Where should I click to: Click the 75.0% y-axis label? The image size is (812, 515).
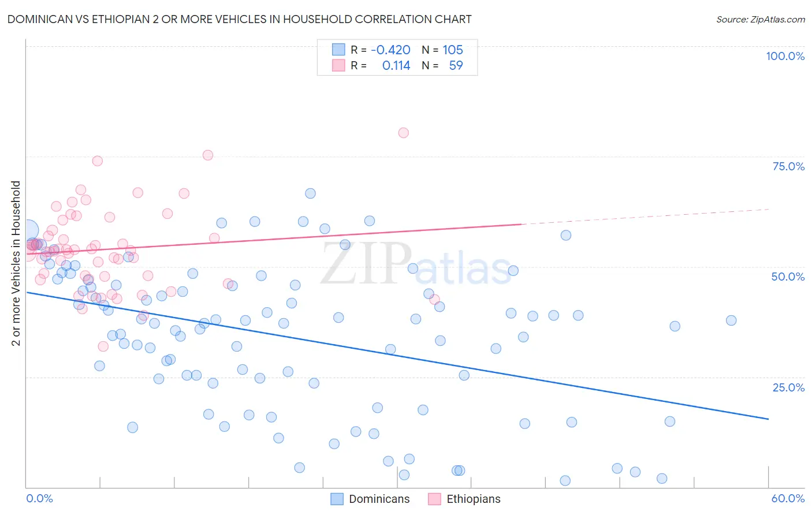pyautogui.click(x=788, y=166)
